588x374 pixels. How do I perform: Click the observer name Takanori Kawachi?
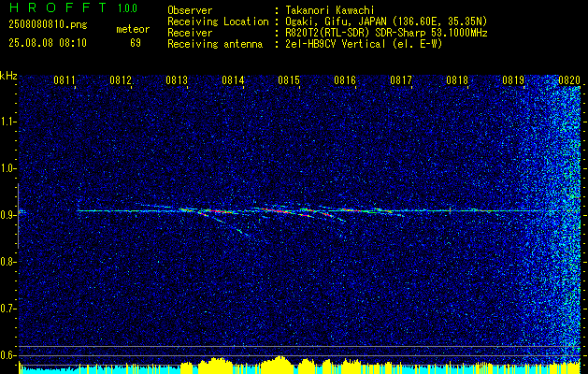pyautogui.click(x=330, y=10)
